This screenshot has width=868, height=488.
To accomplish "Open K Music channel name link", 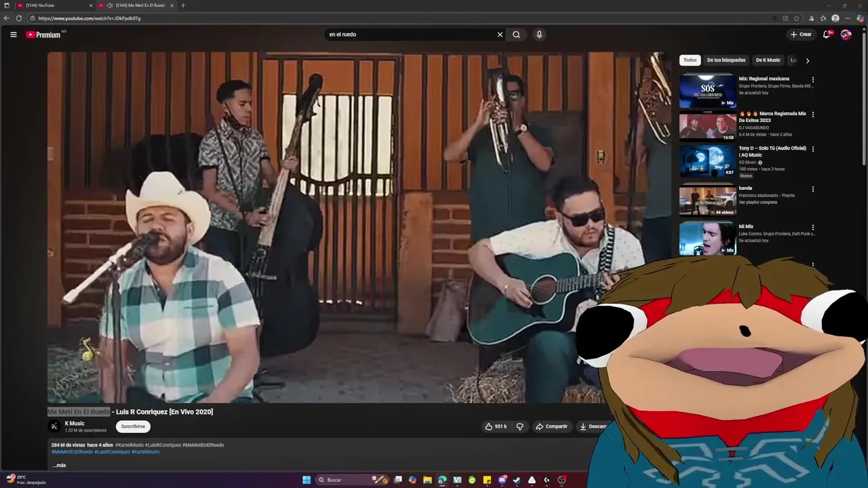I will pyautogui.click(x=75, y=424).
